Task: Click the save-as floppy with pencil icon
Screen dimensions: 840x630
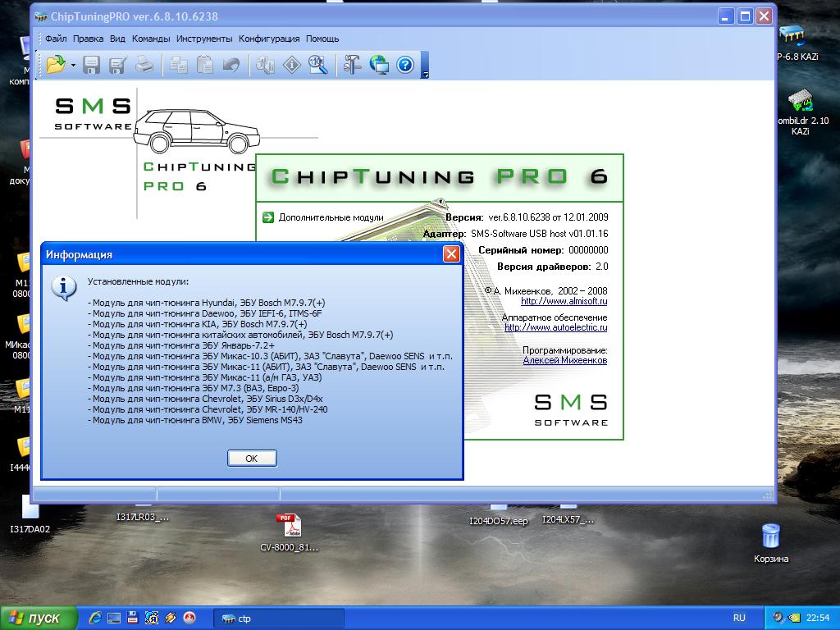Action: tap(117, 65)
